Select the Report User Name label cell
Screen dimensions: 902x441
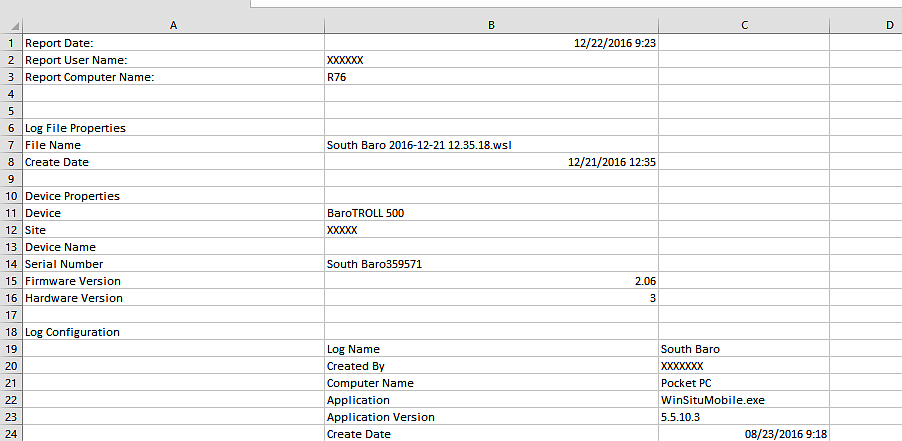173,60
